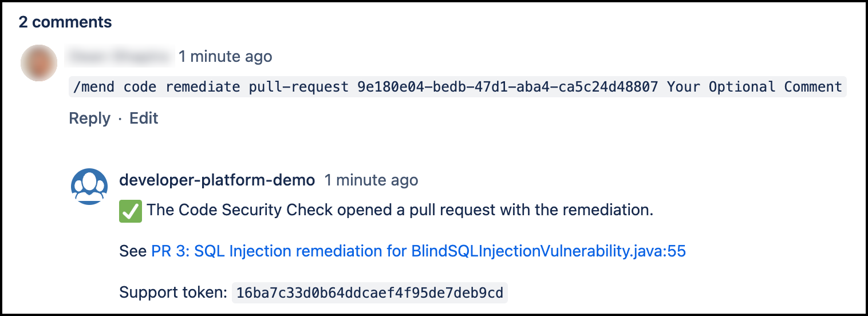Click the support token code value
This screenshot has width=868, height=316.
[369, 293]
